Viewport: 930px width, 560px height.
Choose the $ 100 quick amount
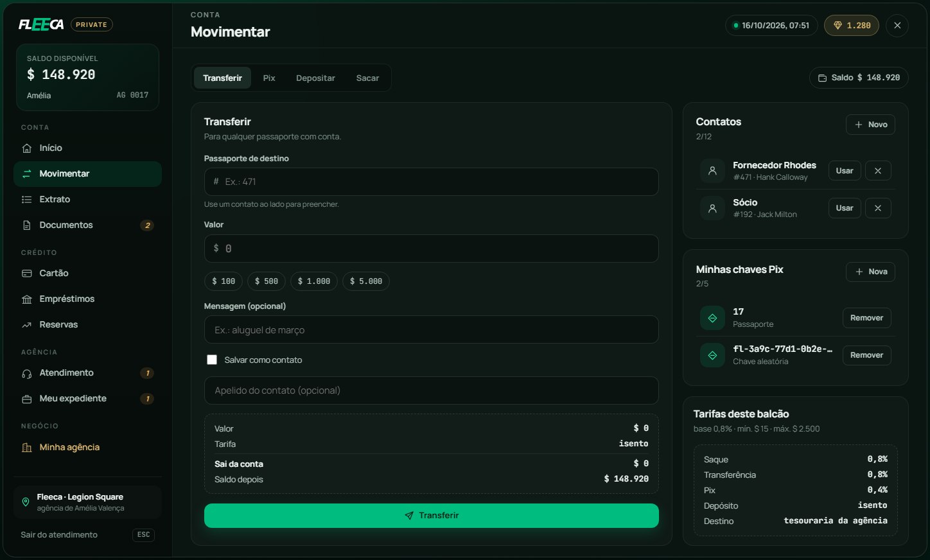pyautogui.click(x=224, y=281)
